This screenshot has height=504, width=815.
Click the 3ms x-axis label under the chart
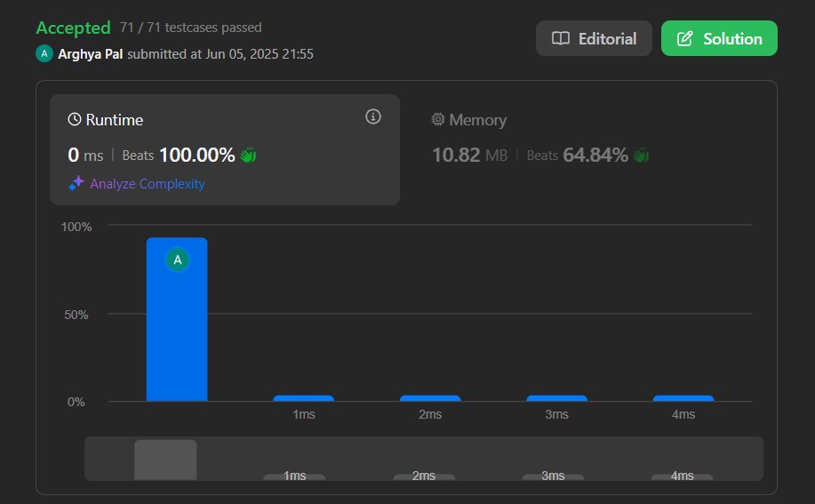point(556,414)
